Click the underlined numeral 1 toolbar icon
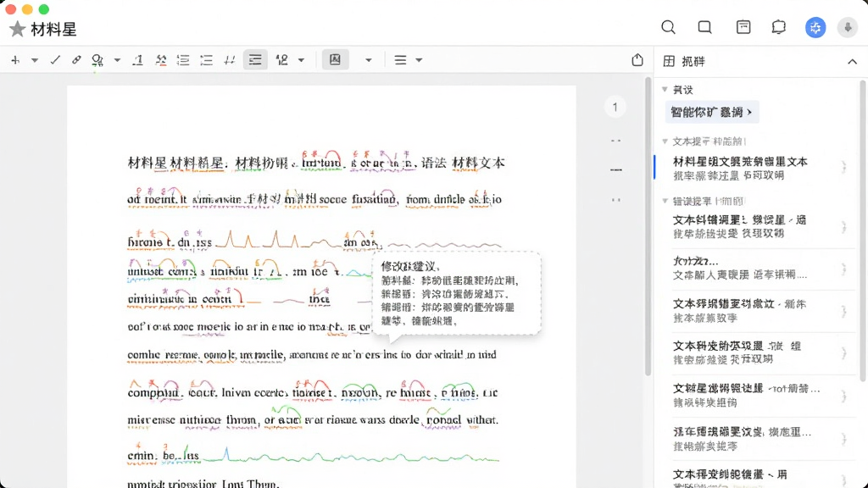Viewport: 868px width, 488px height. pos(138,60)
